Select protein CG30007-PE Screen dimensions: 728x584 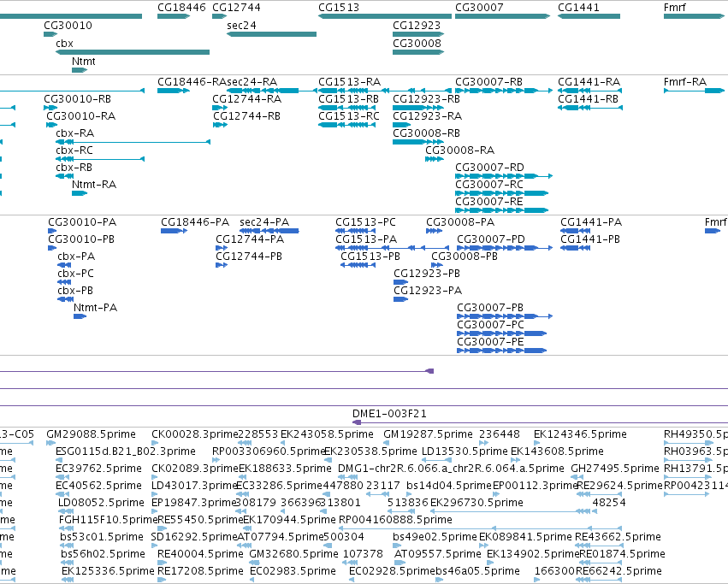tap(490, 342)
